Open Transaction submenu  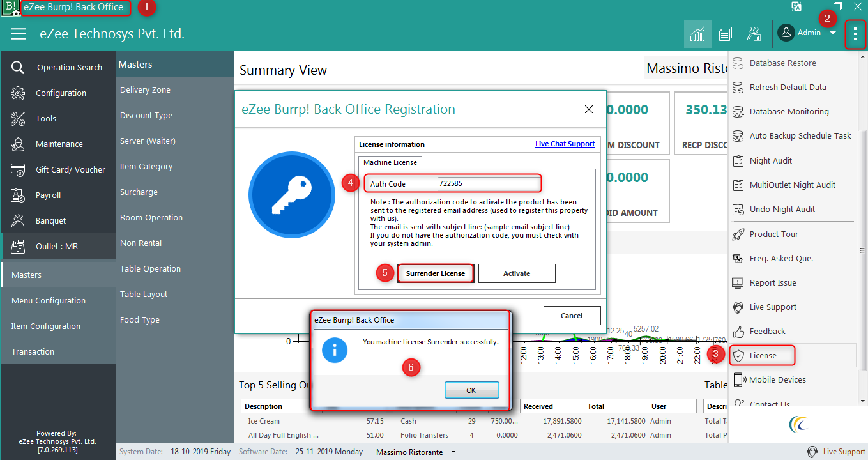(58, 351)
